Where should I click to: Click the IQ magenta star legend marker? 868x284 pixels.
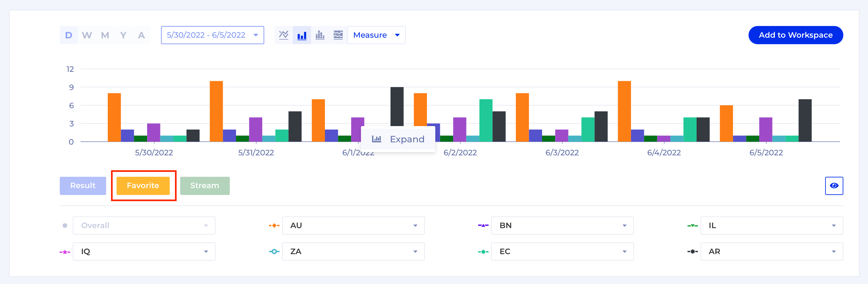(x=65, y=252)
